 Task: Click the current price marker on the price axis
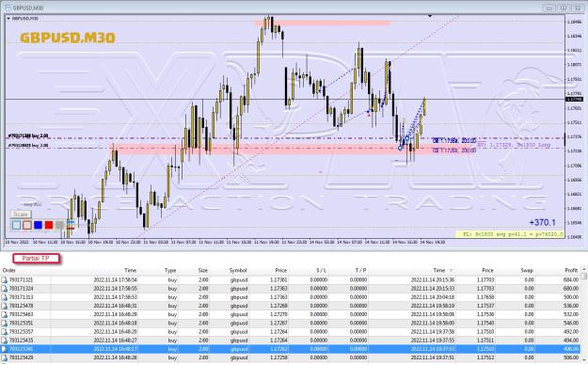coord(574,99)
